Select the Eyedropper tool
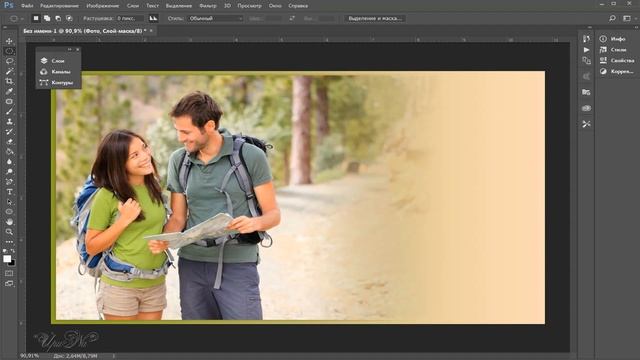 (9, 91)
